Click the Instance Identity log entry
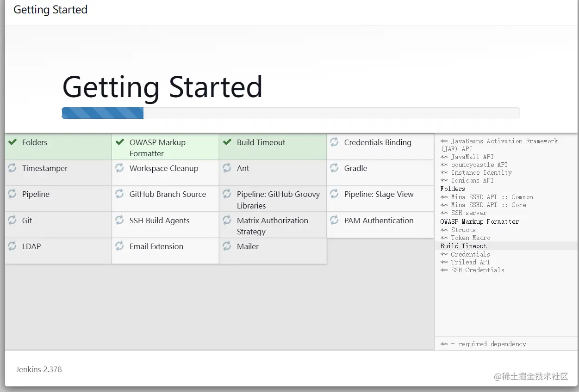579x392 pixels. pyautogui.click(x=476, y=172)
